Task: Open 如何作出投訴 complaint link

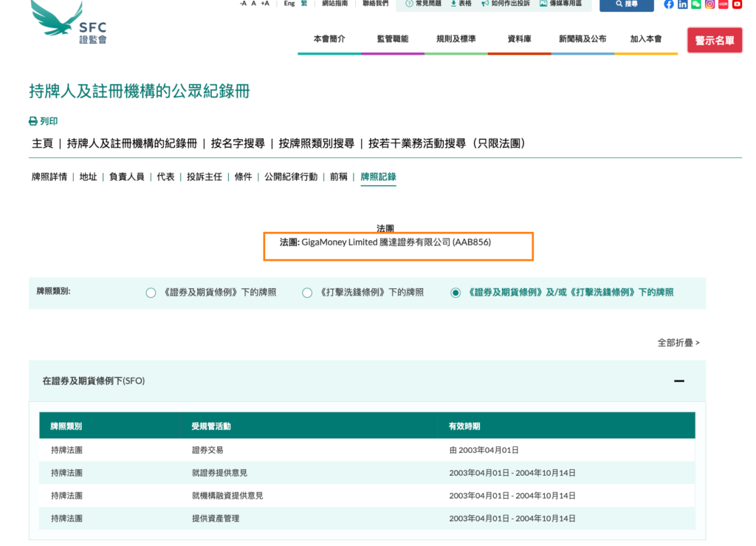Action: 505,4
